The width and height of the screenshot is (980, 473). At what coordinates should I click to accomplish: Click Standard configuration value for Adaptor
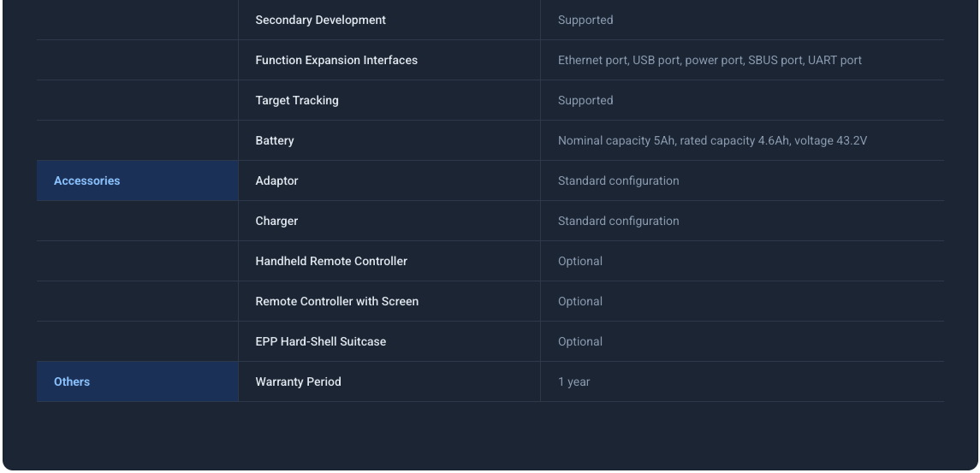[618, 181]
